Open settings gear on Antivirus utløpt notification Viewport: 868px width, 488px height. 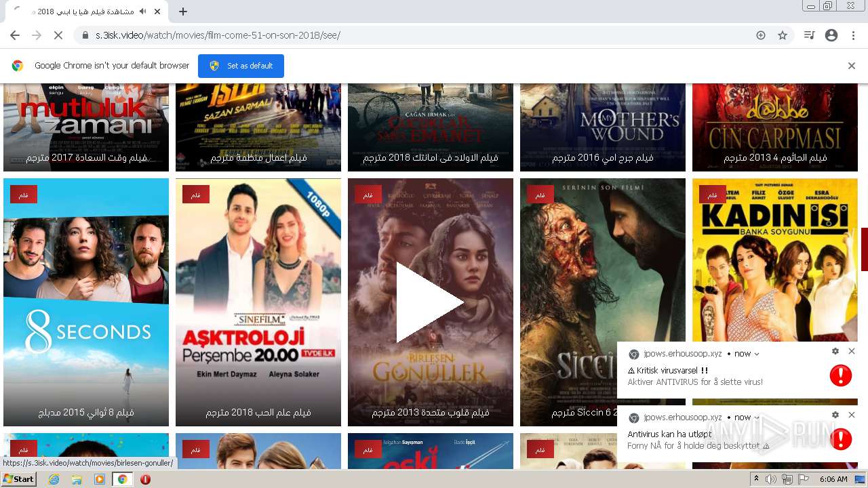835,415
